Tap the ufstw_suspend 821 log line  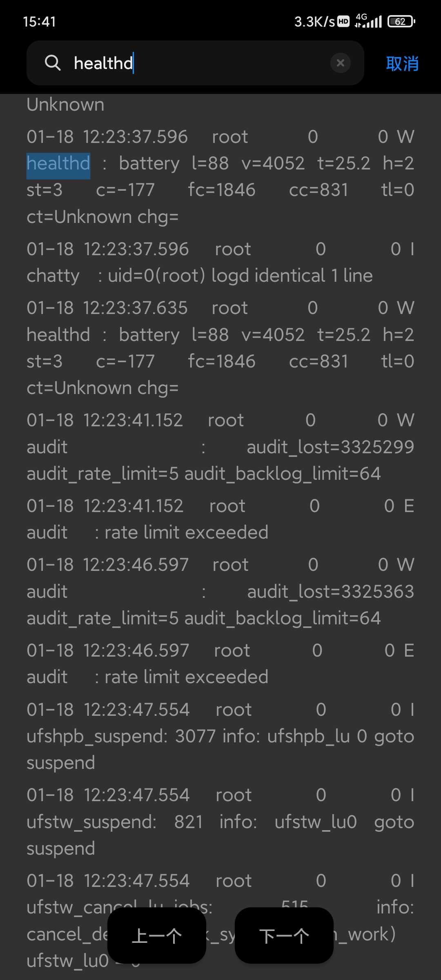[220, 822]
